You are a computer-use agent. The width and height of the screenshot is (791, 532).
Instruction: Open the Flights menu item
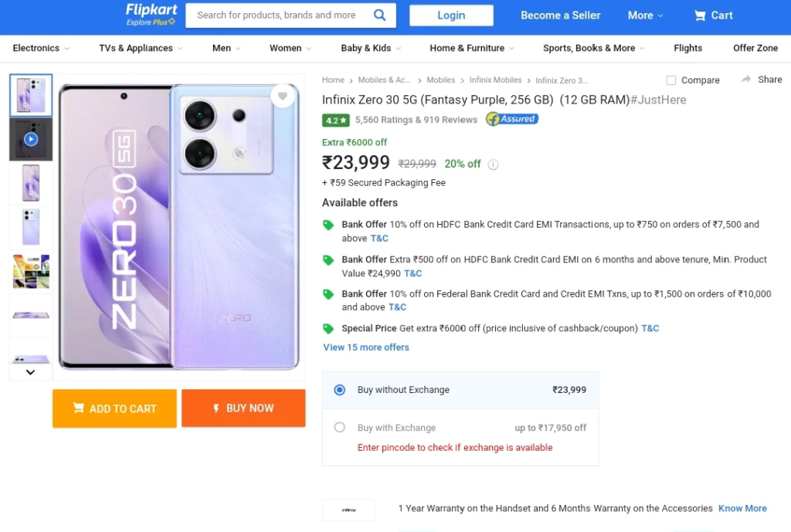[x=687, y=48]
